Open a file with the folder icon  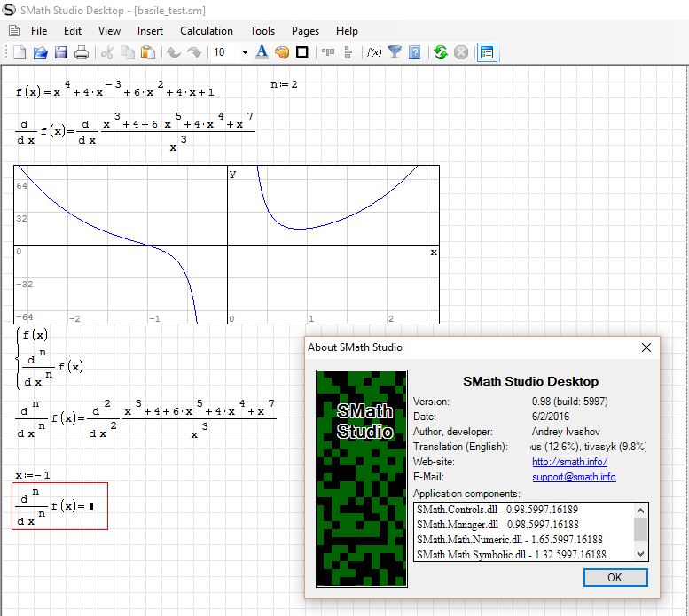[40, 52]
